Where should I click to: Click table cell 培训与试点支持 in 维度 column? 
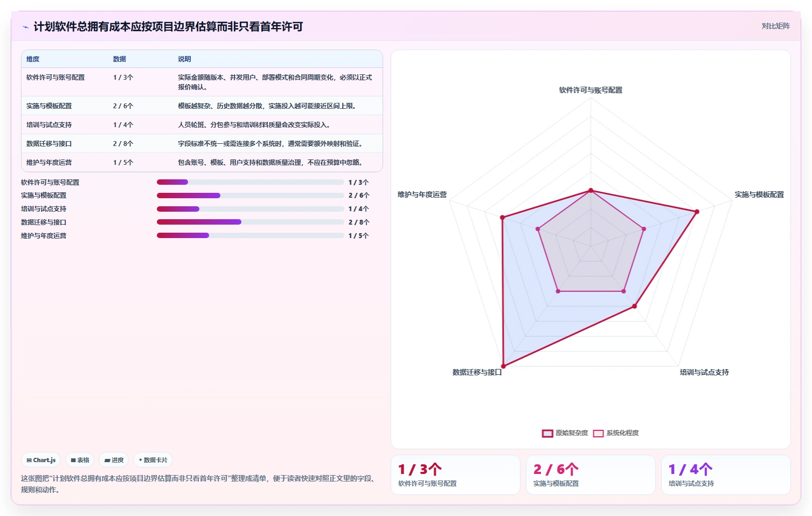[49, 125]
